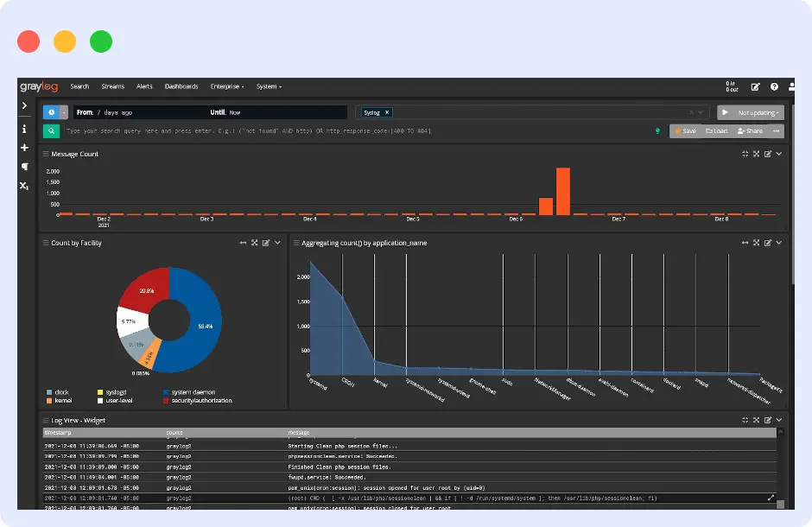Expand the System dropdown menu
812x527 pixels.
pos(269,86)
